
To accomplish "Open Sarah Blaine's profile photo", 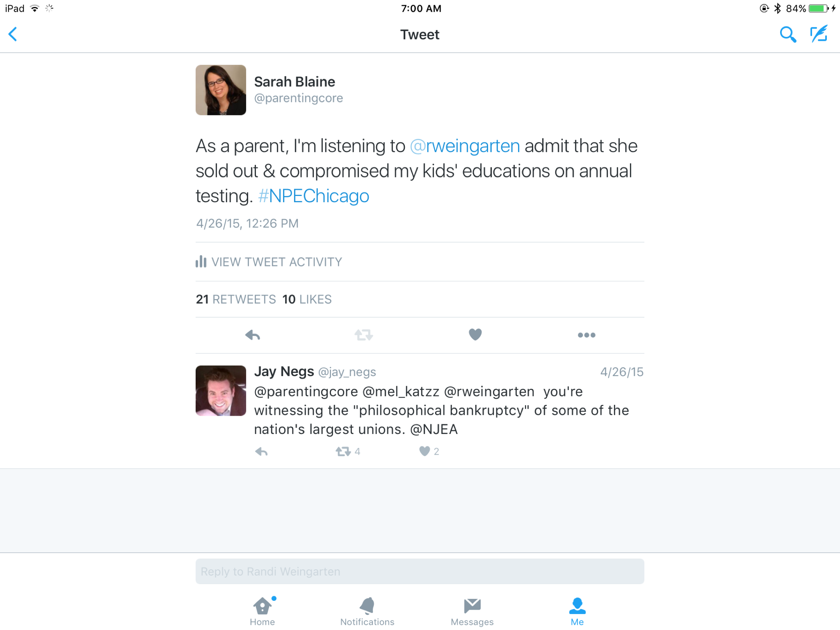I will click(221, 90).
